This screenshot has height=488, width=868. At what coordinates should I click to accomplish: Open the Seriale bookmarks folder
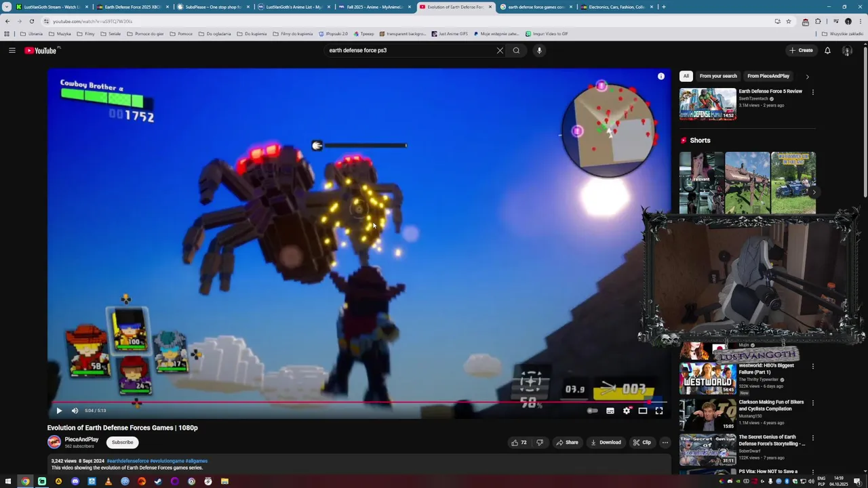point(111,34)
